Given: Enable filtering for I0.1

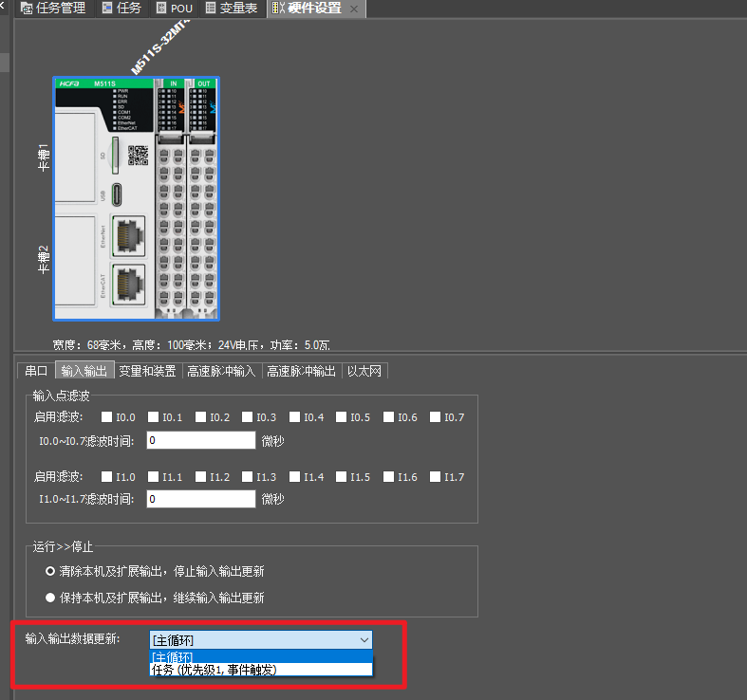Looking at the screenshot, I should coord(153,417).
